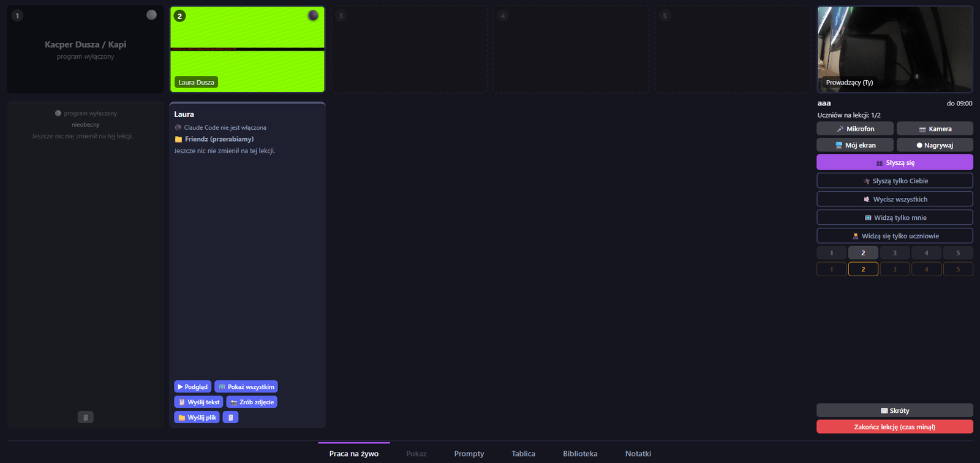Select number 2 in the gray row

[x=863, y=253]
